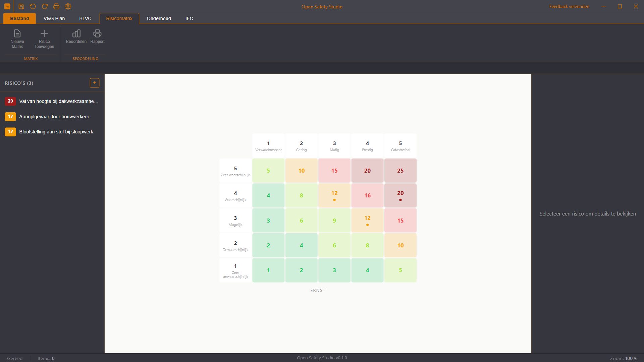This screenshot has width=644, height=362.
Task: Select Blootstelling aan stof bij sloopwerk
Action: (x=52, y=132)
